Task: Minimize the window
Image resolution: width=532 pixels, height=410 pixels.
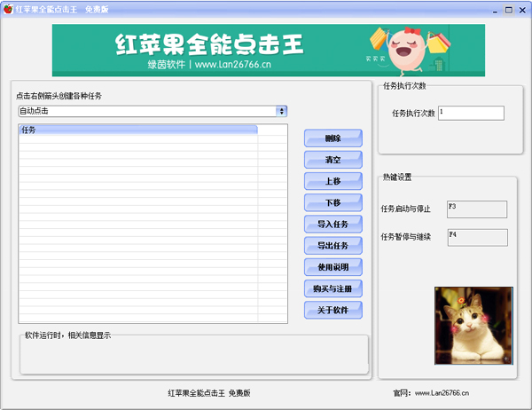Action: tap(495, 10)
